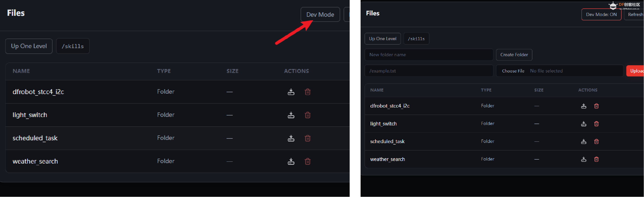Click Refresh button in right panel

[x=634, y=14]
